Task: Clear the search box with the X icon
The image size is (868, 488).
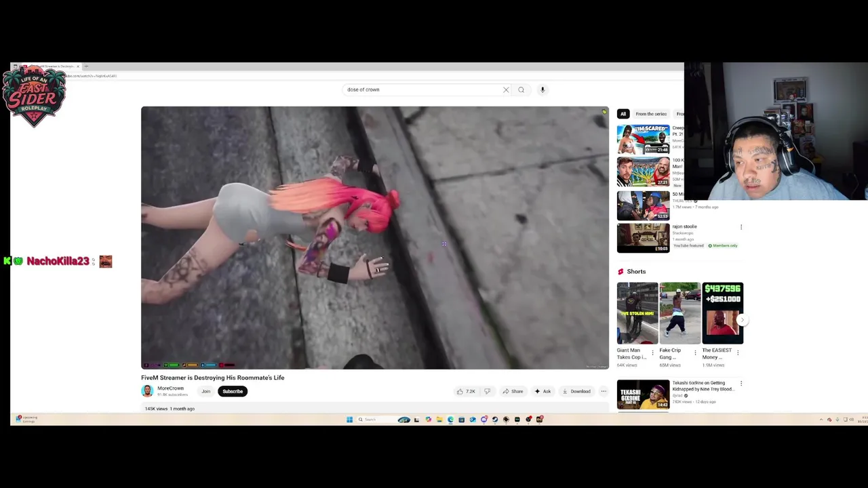Action: pyautogui.click(x=506, y=89)
